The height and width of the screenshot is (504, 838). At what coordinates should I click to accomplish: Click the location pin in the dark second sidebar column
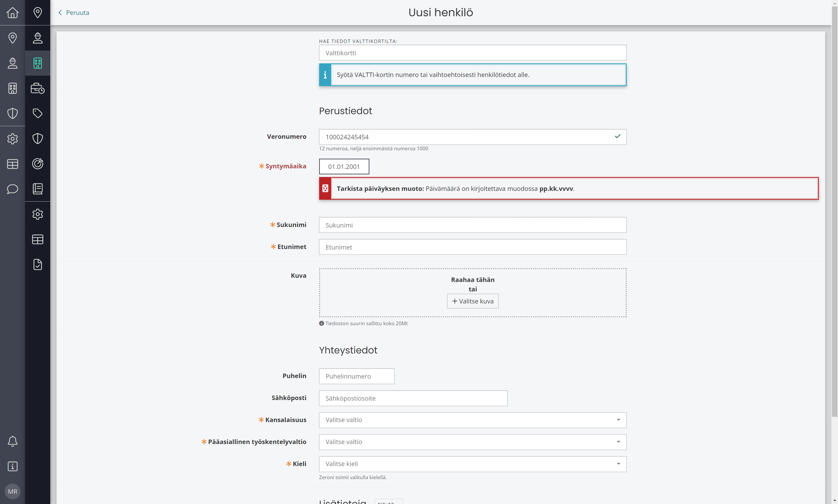(38, 13)
